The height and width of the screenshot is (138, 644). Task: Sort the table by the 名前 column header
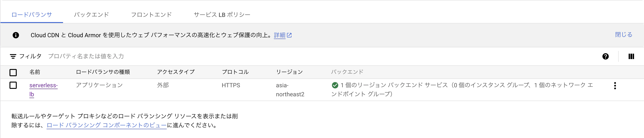[x=35, y=72]
